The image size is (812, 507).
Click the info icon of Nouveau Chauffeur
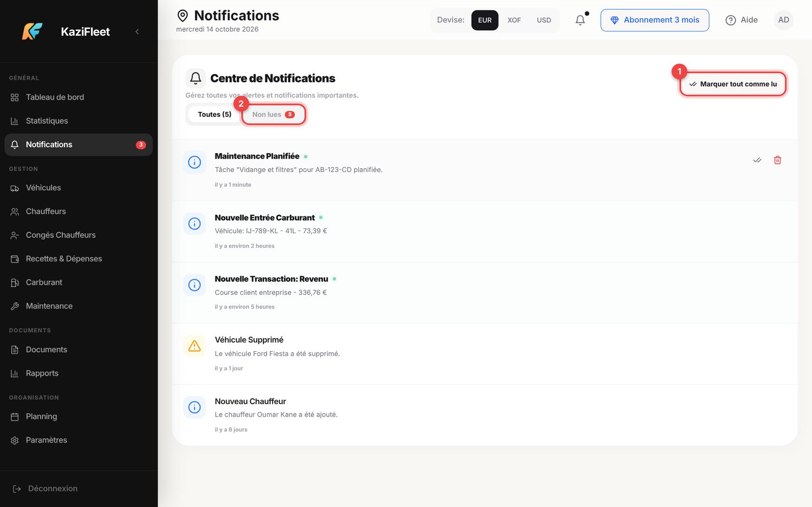pyautogui.click(x=194, y=407)
